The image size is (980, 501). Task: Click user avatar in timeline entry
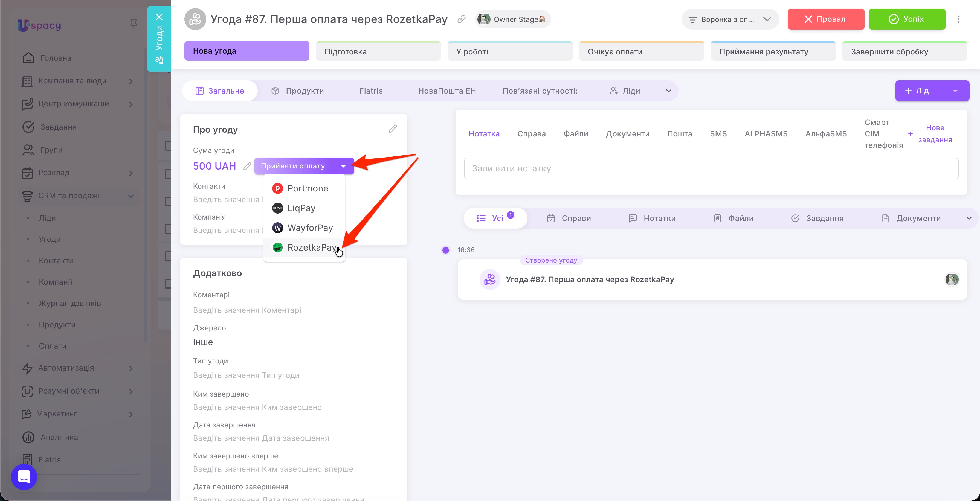(952, 279)
